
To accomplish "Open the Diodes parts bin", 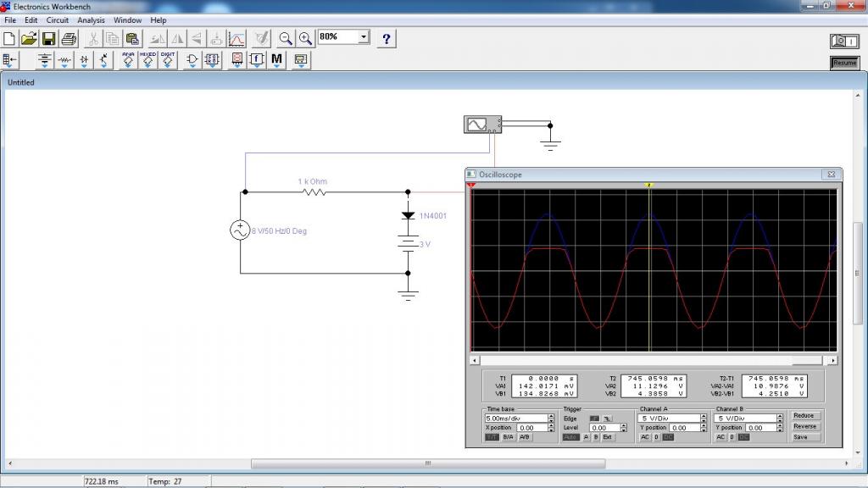I will coord(85,60).
